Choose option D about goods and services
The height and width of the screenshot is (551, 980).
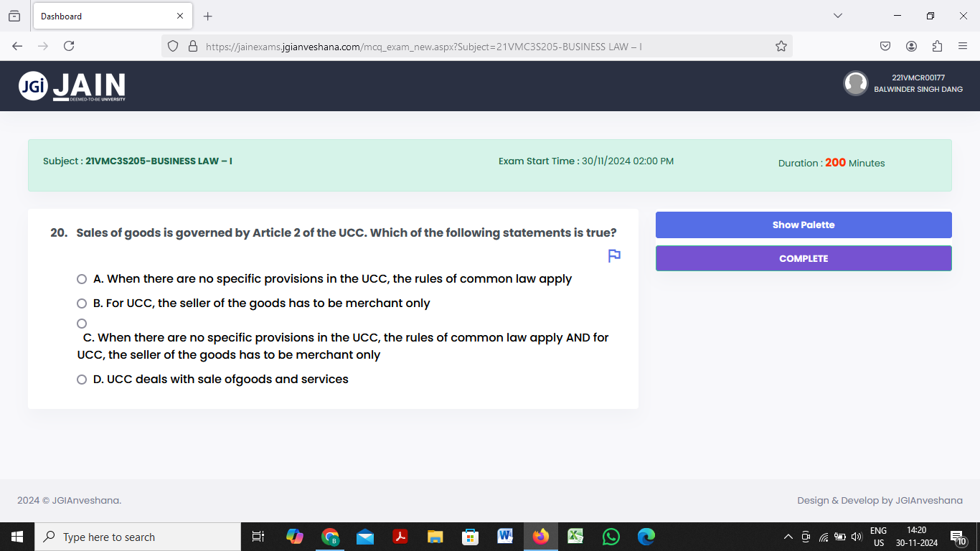(81, 379)
